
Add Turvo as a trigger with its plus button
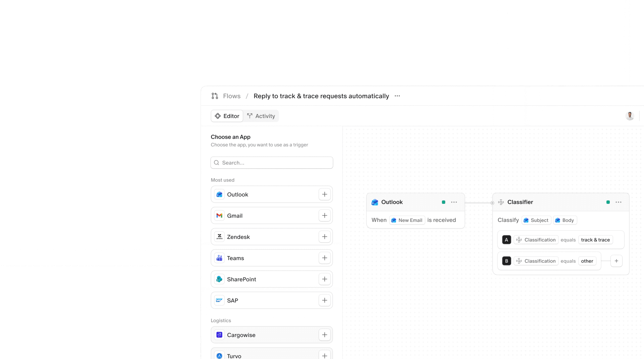[x=324, y=356]
